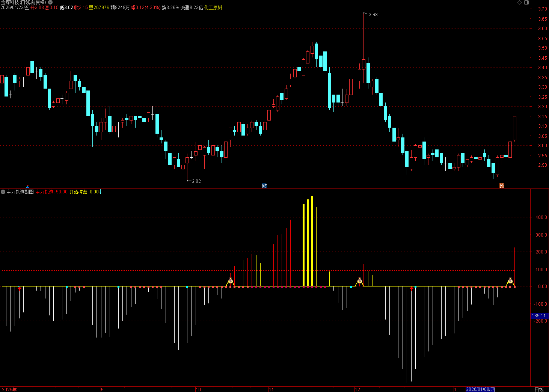This screenshot has width=549, height=392.
Task: Click the diamond marker icon at top right
Action: [x=520, y=2]
